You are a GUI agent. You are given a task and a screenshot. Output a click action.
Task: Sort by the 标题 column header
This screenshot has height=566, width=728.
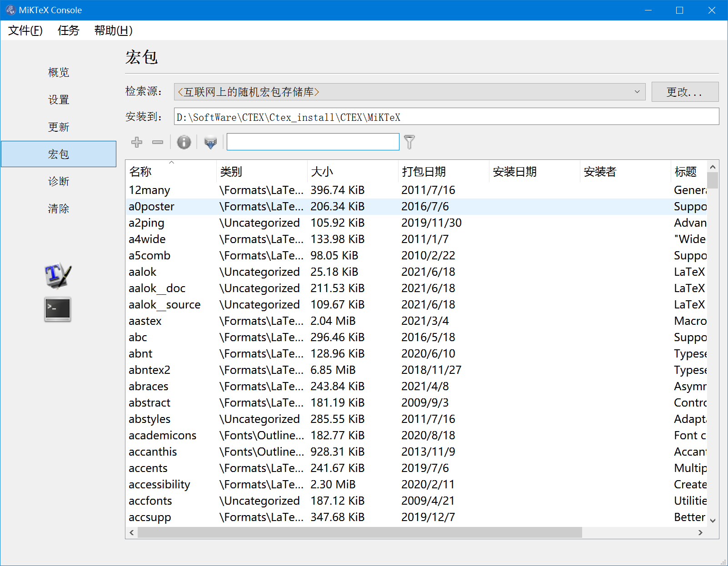point(689,171)
